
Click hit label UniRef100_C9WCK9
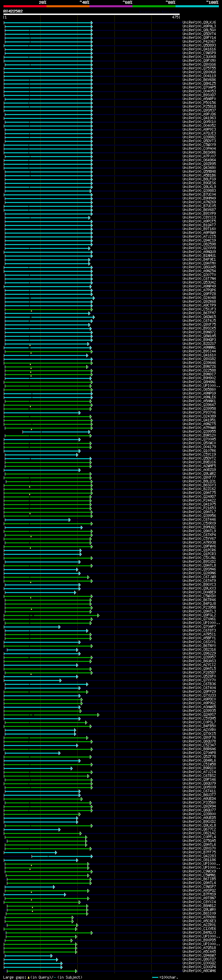point(199,871)
